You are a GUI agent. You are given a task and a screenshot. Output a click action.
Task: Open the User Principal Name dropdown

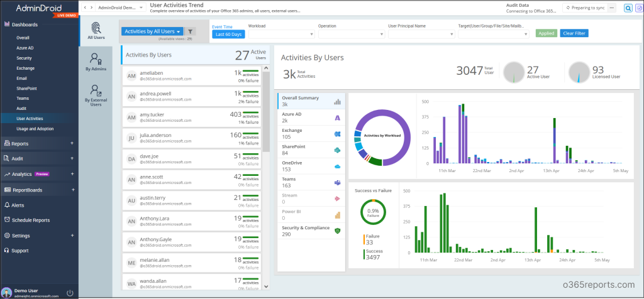[x=421, y=34]
